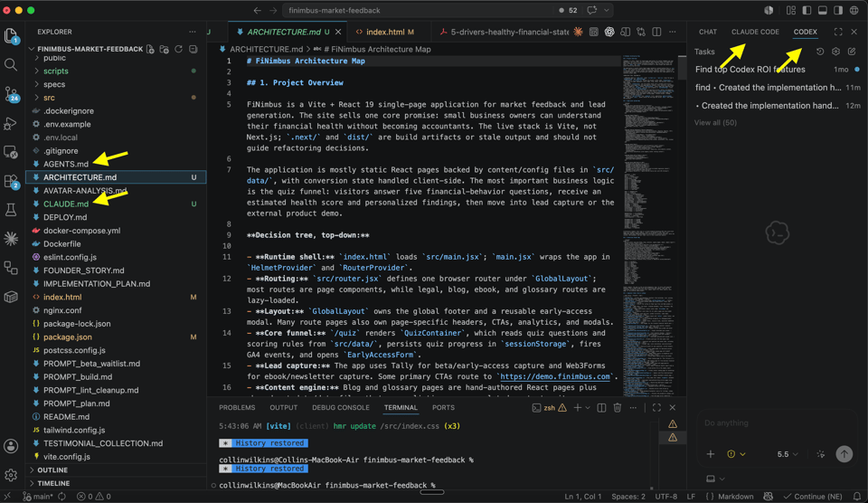
Task: Click the Copilot status icon in the status bar
Action: click(769, 497)
